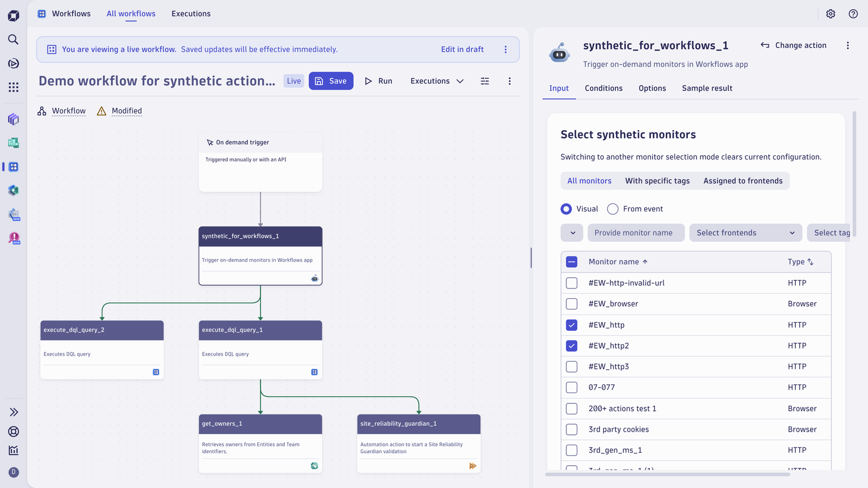Open workflow settings sliders icon next to Executions

pos(485,81)
